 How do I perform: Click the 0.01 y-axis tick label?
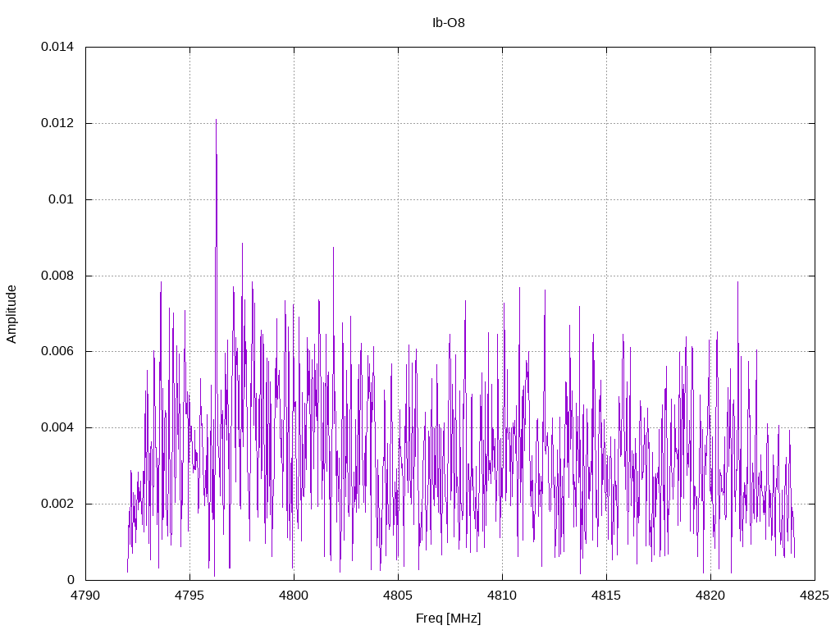pos(61,199)
